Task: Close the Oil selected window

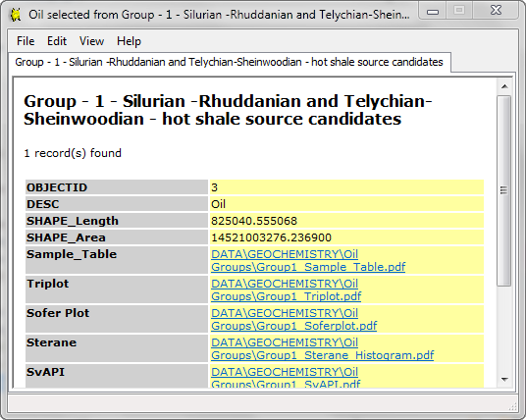Action: coord(496,11)
